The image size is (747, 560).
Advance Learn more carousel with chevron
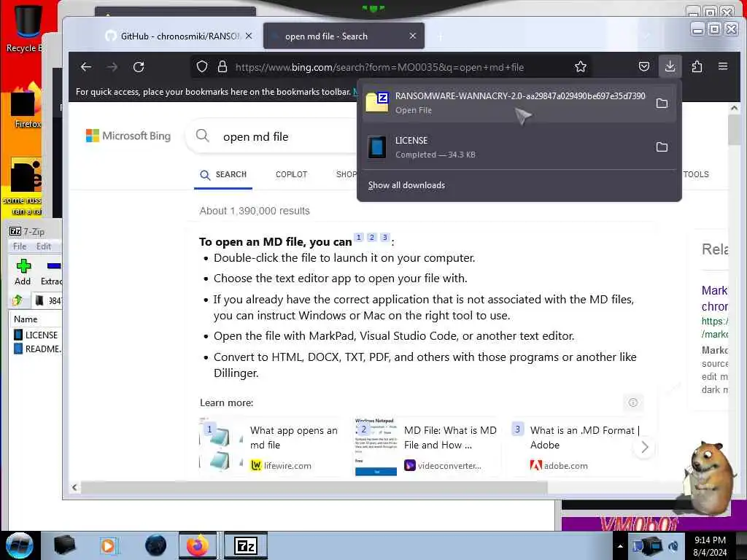(644, 447)
